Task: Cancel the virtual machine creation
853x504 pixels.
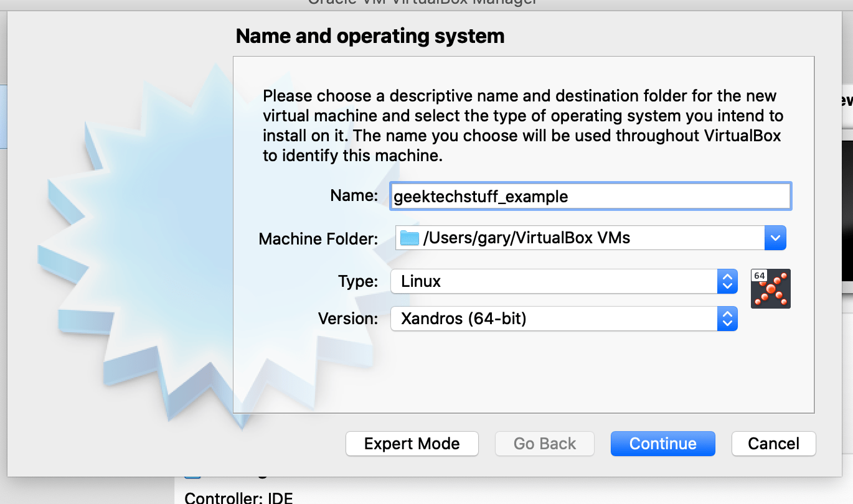Action: [x=773, y=444]
